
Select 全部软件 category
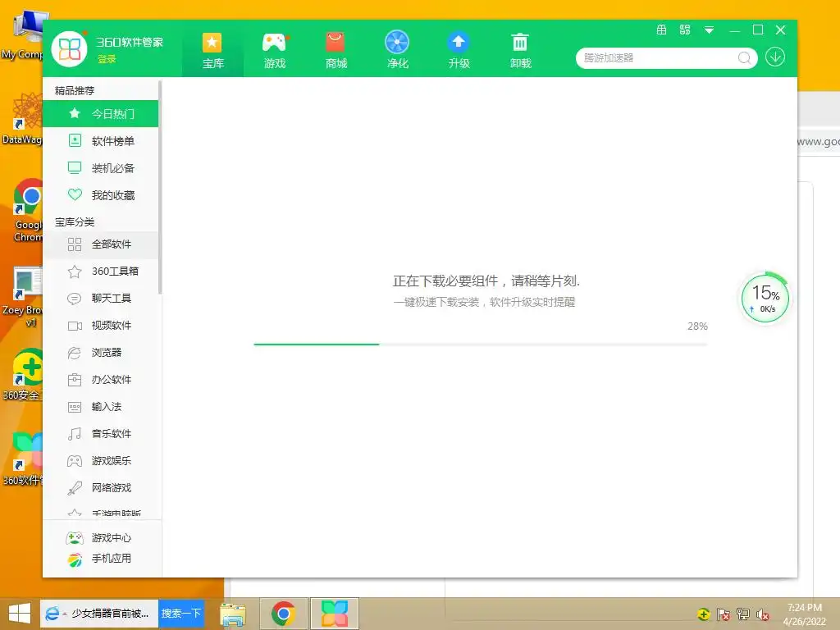tap(100, 244)
